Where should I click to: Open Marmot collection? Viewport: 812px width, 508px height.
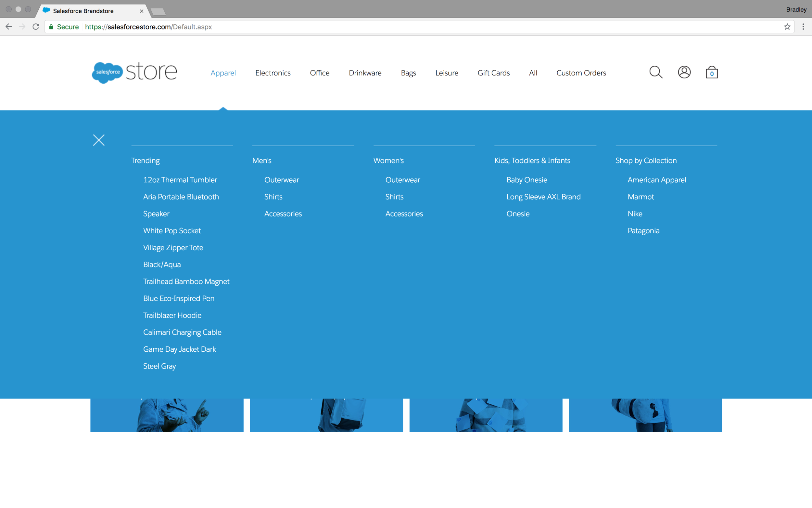pos(641,197)
